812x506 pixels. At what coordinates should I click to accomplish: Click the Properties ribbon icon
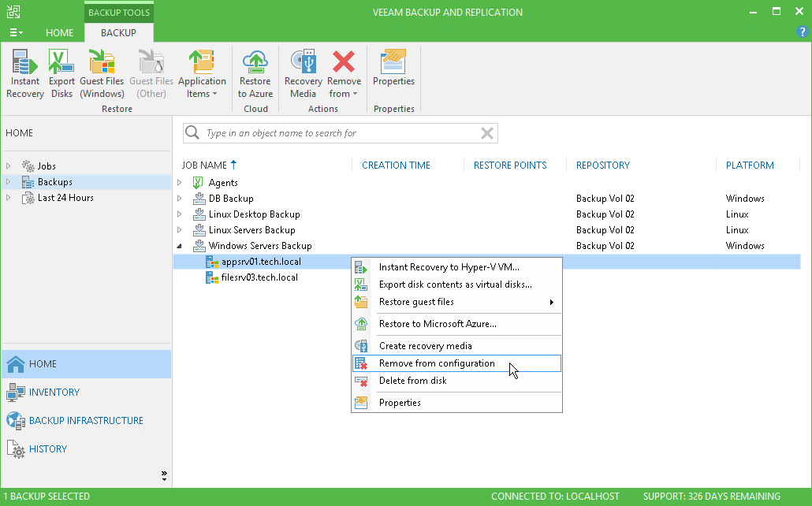tap(393, 67)
